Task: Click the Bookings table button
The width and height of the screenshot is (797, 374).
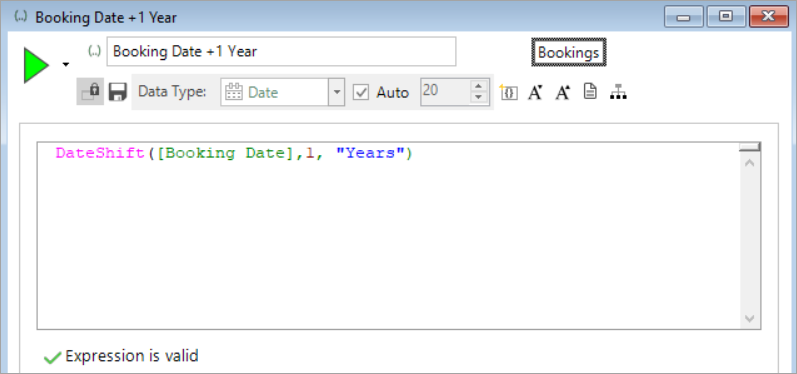Action: [x=569, y=52]
